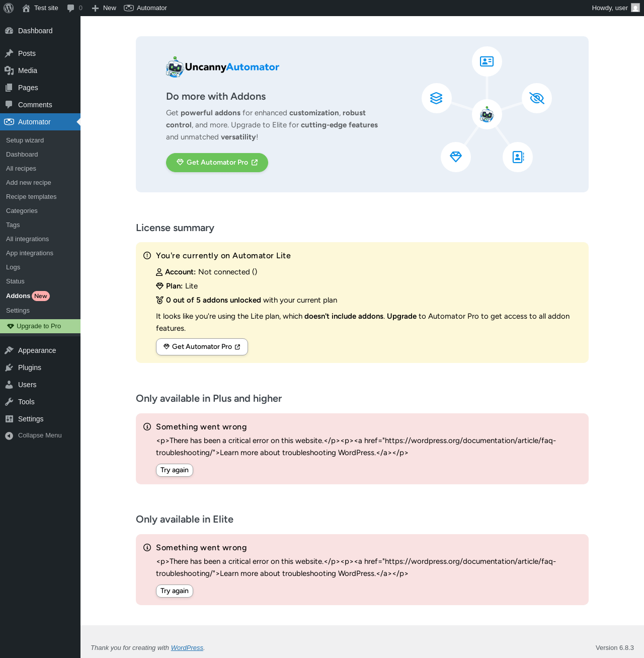The height and width of the screenshot is (658, 644).
Task: Click the user avatar in admin bar
Action: [x=635, y=8]
